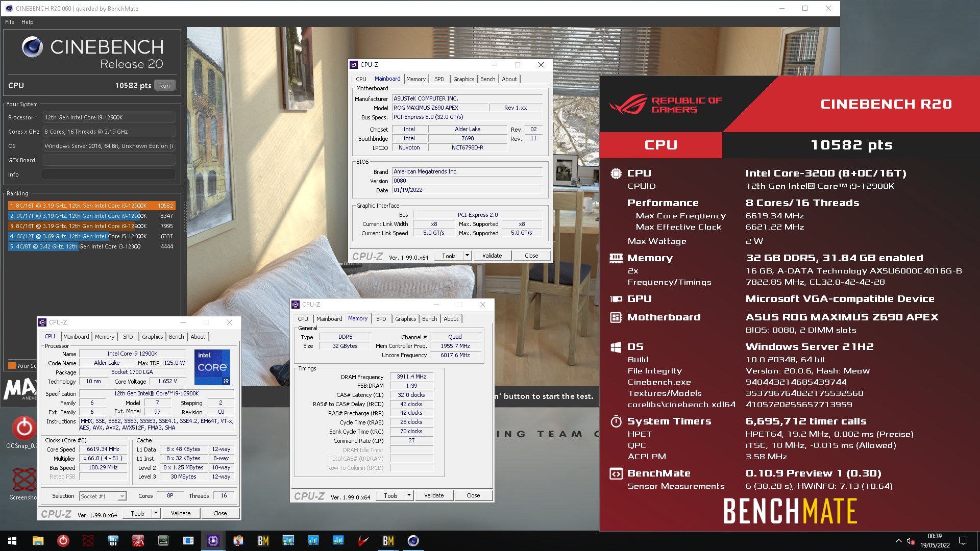
Task: Open the notification center icon
Action: pyautogui.click(x=963, y=541)
